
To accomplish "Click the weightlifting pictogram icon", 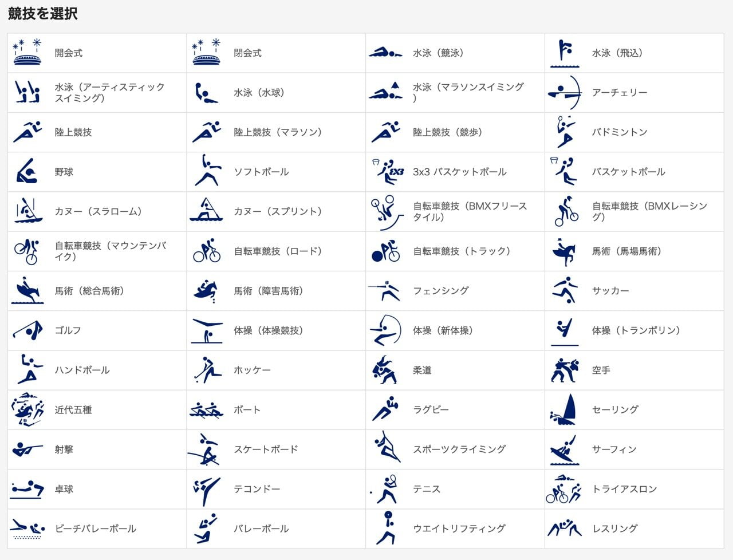I will pyautogui.click(x=386, y=529).
